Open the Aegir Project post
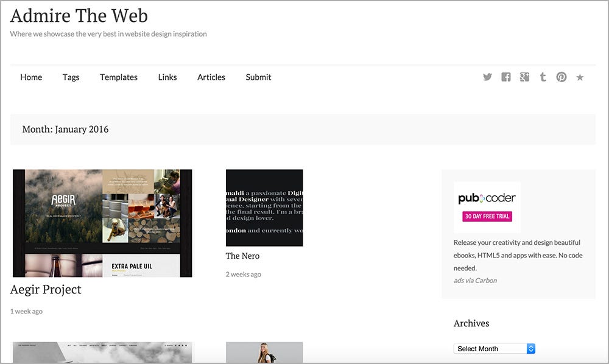609x364 pixels. pos(46,289)
